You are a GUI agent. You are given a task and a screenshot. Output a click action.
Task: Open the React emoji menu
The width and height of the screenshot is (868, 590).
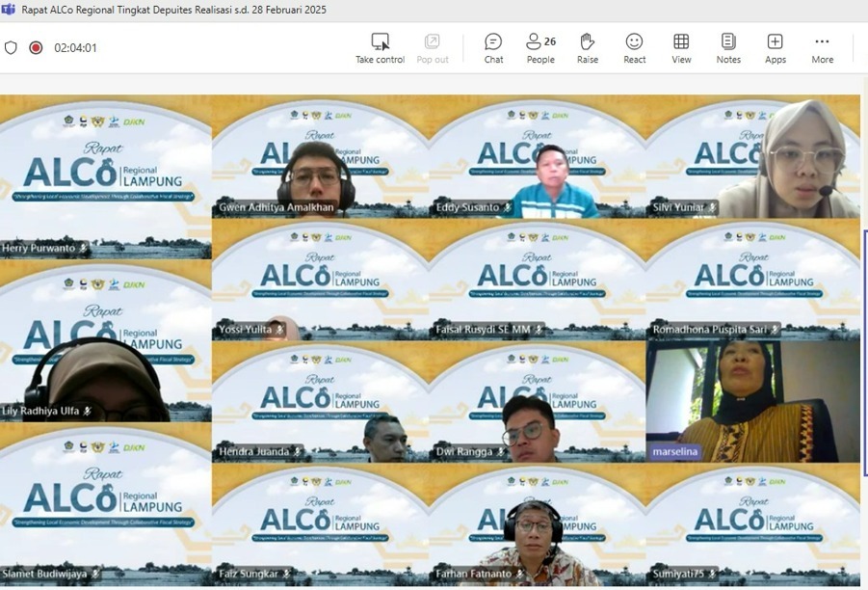pos(634,42)
